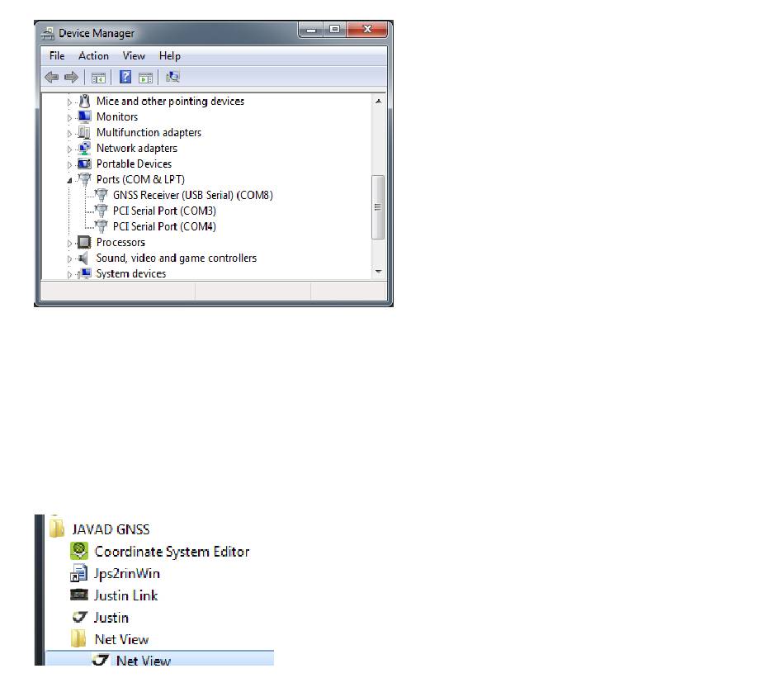This screenshot has height=697, width=784.
Task: Click the Justin program icon
Action: (x=80, y=616)
